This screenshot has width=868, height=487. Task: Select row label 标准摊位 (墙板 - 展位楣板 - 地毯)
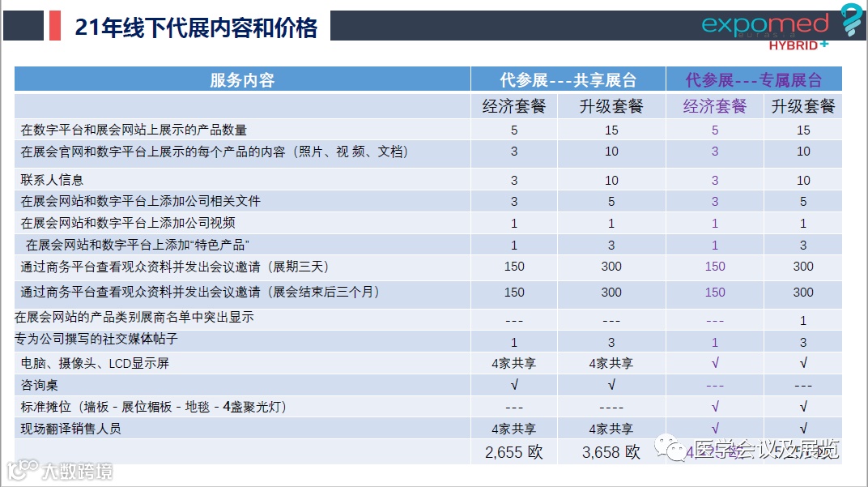point(153,407)
